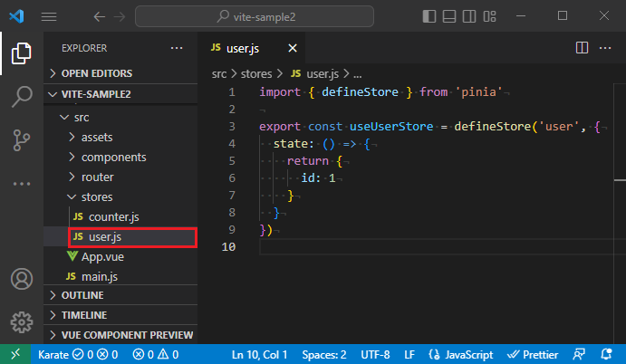This screenshot has height=364, width=626.
Task: Click the Prettier status bar item
Action: pos(533,354)
